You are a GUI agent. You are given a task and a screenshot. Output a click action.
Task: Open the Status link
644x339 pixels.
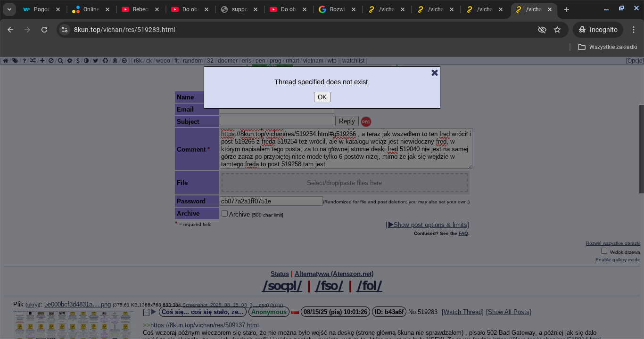[x=280, y=274]
